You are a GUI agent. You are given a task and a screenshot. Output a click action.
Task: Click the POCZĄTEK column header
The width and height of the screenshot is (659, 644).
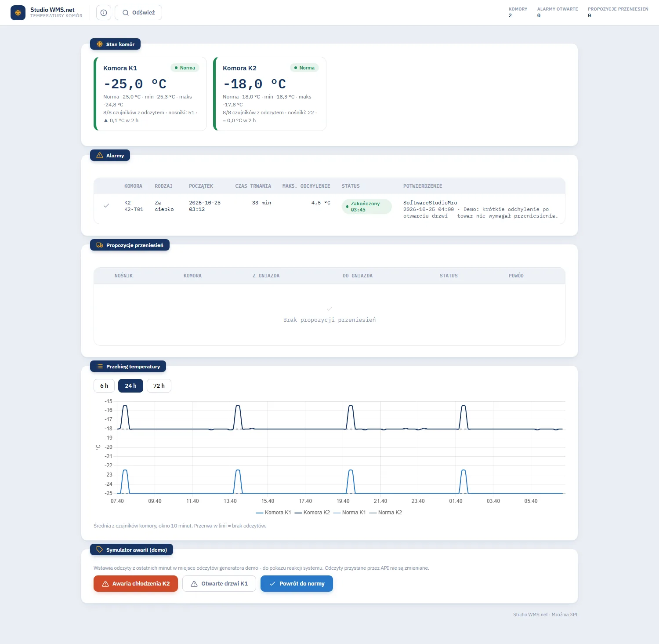(x=201, y=186)
